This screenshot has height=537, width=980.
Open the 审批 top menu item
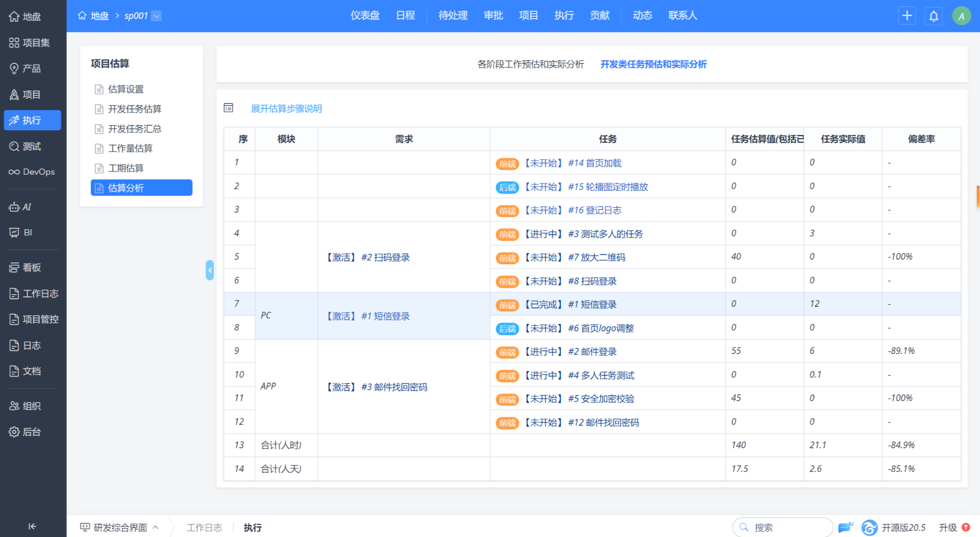[493, 16]
